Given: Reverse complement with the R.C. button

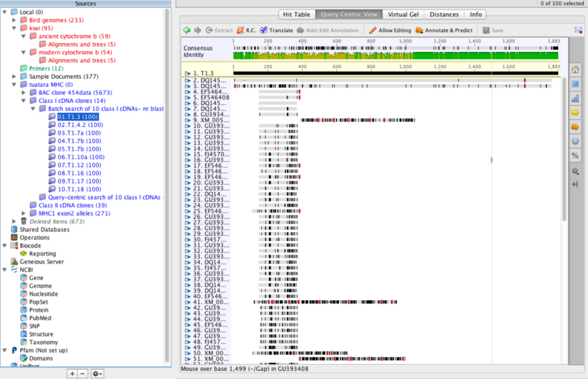Looking at the screenshot, I should coord(246,30).
